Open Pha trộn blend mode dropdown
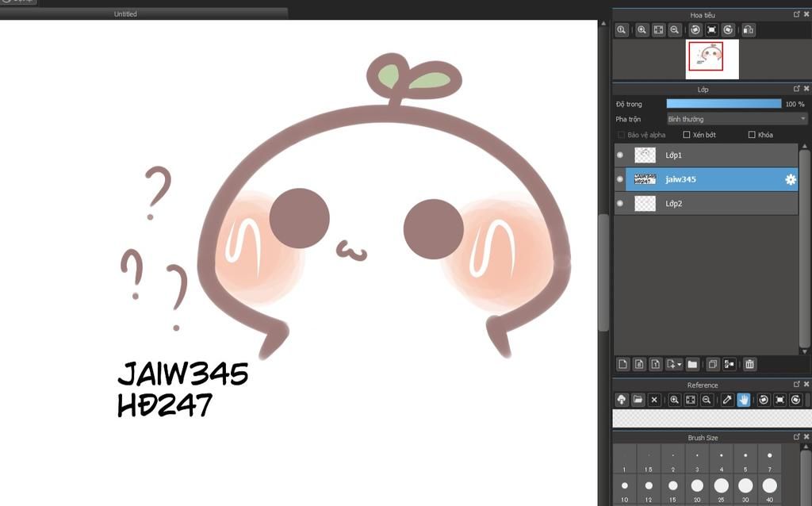The image size is (812, 506). pos(737,119)
